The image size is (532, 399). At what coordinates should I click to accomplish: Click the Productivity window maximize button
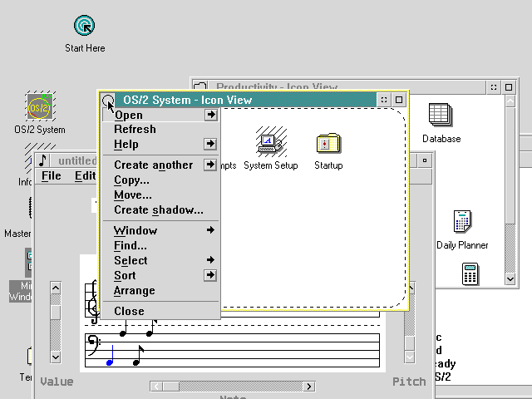(509, 87)
